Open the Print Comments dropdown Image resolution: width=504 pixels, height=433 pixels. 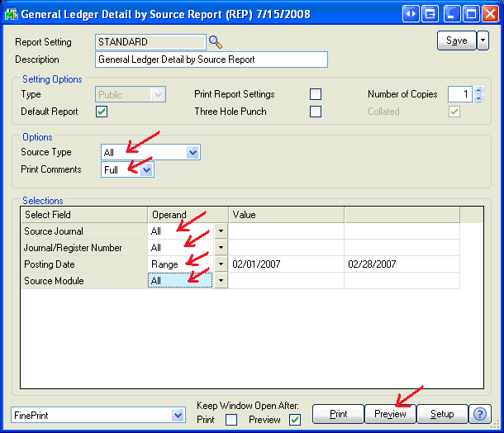(x=146, y=169)
